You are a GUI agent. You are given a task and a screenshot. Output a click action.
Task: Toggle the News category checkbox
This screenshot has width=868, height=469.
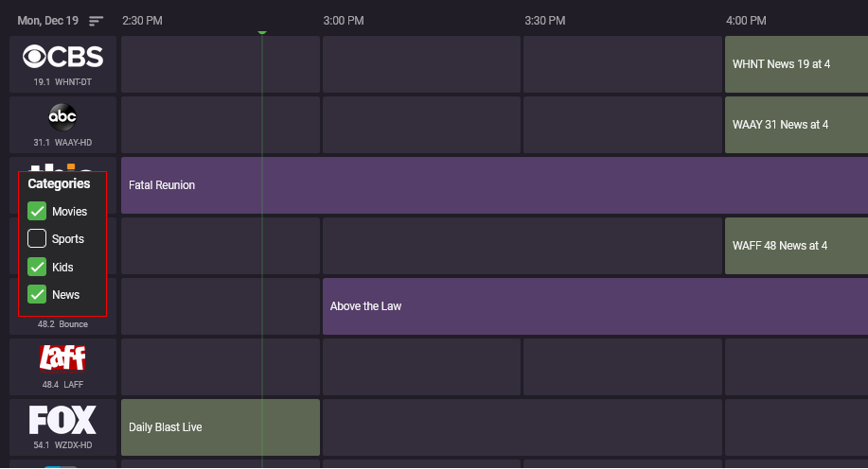pos(37,294)
